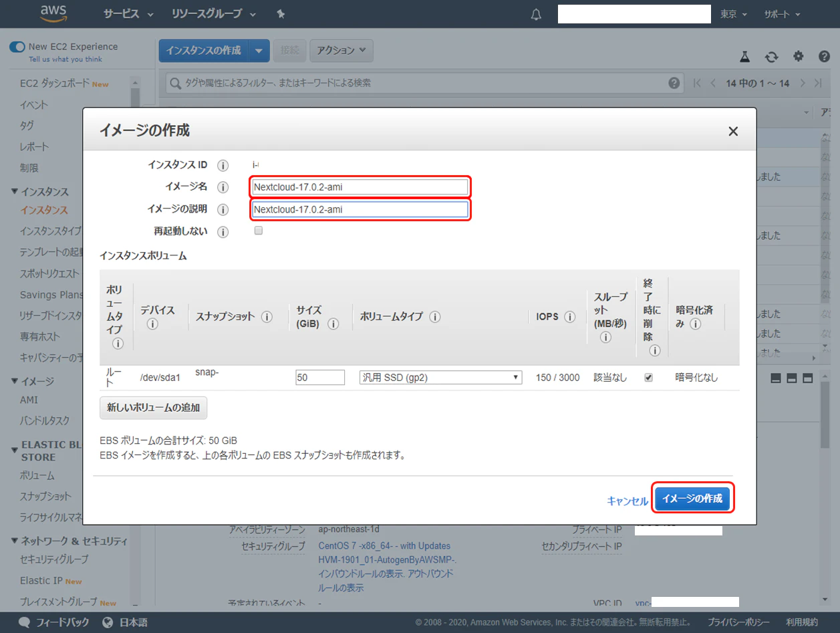Toggle the New EC2 Experience switch
Viewport: 840px width, 633px height.
[17, 47]
